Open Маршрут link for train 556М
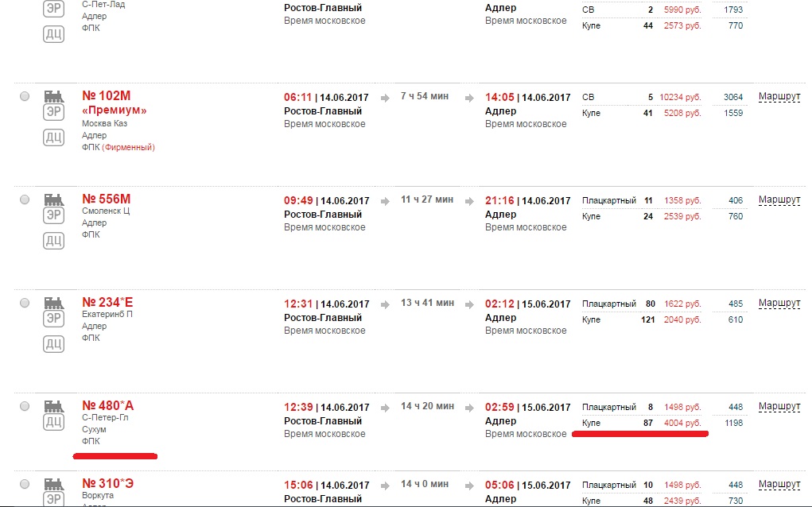The width and height of the screenshot is (812, 507). click(779, 199)
